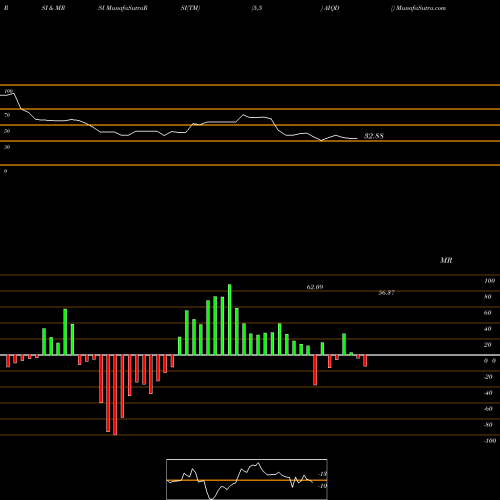Click the tallest green momentum bar
Viewport: 500px width, 500px height.
[230, 319]
